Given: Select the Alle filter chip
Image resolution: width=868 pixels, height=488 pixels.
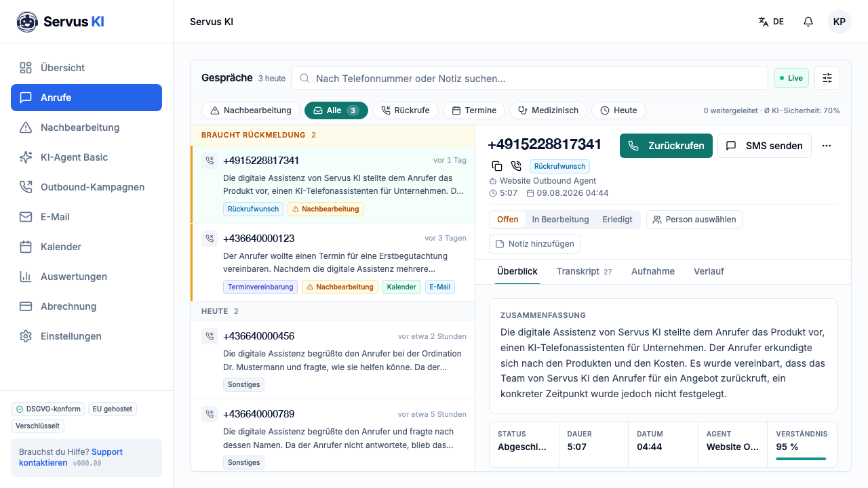Looking at the screenshot, I should click(336, 110).
